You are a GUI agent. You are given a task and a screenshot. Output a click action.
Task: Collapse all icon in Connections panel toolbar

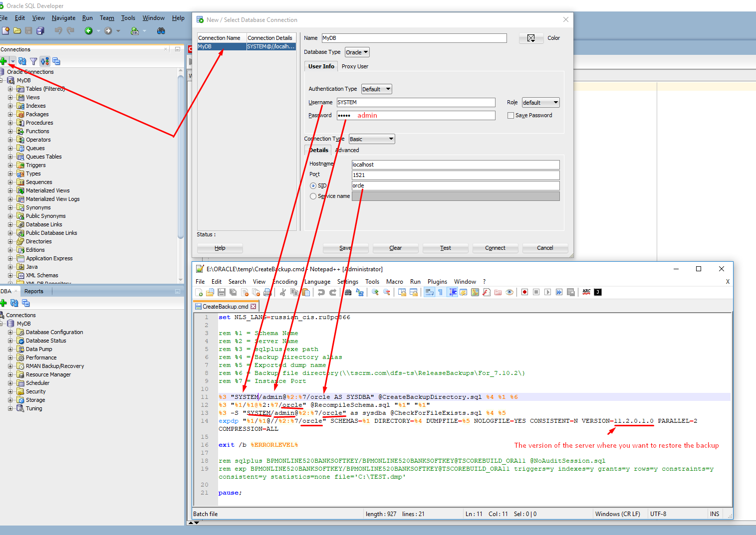click(x=56, y=61)
